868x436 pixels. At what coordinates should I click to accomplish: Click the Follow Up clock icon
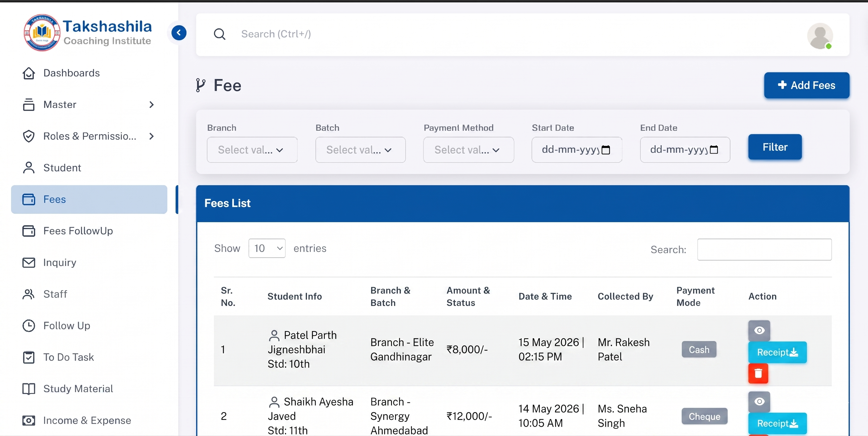(29, 326)
